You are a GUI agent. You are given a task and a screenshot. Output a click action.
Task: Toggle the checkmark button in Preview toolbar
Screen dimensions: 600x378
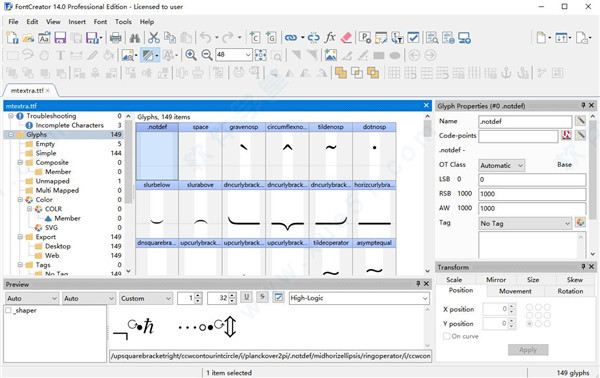pyautogui.click(x=279, y=297)
